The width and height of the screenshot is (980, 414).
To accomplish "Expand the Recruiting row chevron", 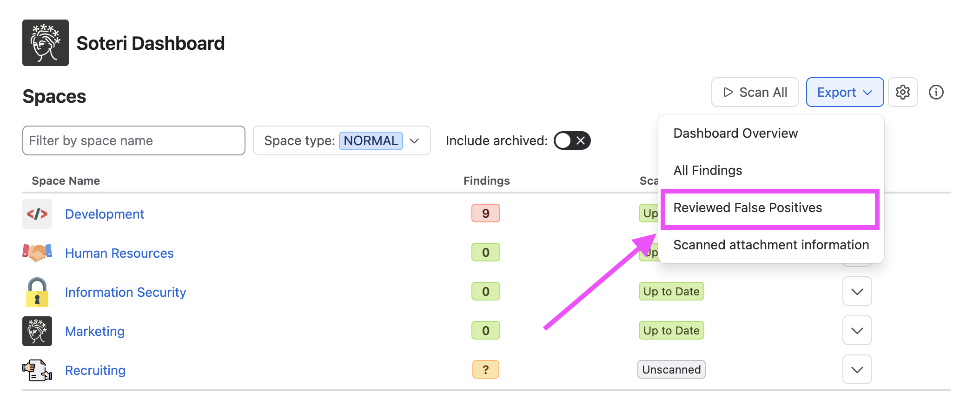I will tap(857, 370).
